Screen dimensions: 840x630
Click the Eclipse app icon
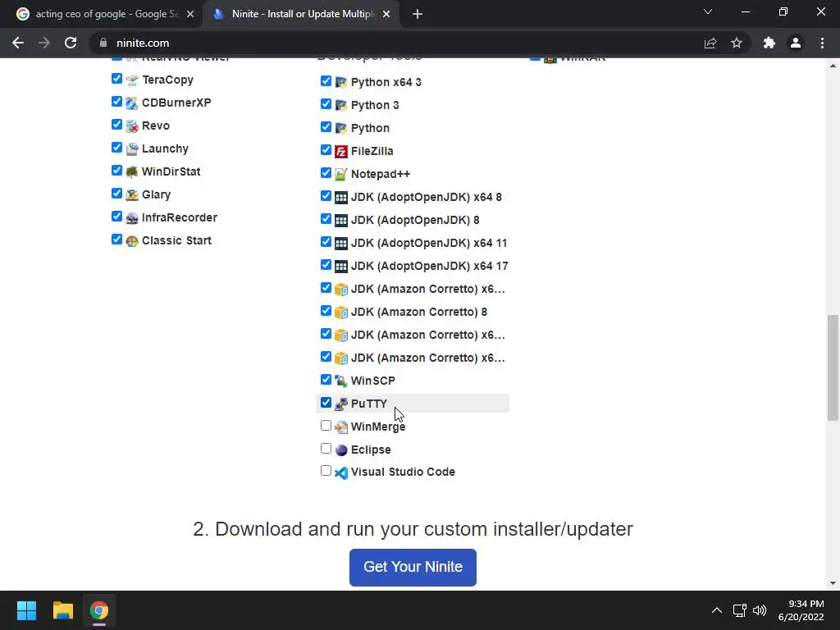(x=341, y=450)
